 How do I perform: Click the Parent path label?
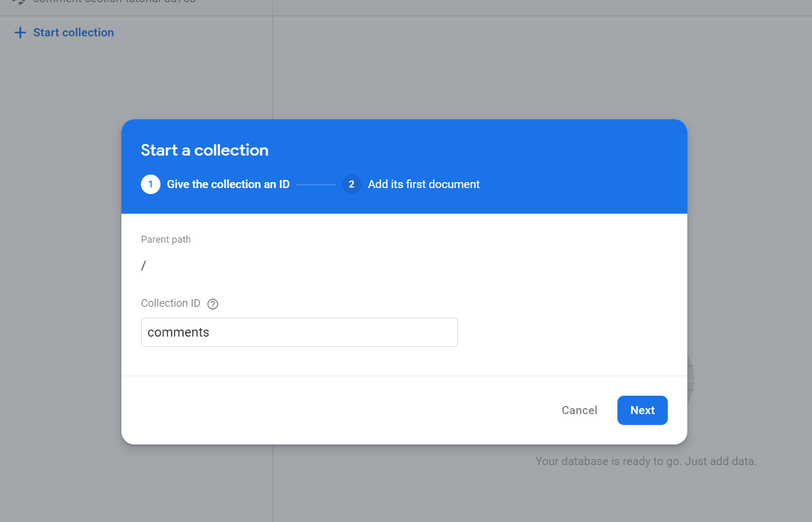tap(166, 239)
